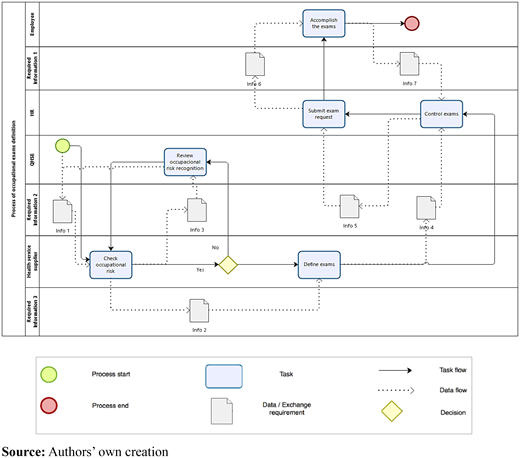Select the 'Define exams' task box
Image resolution: width=520 pixels, height=458 pixels.
319,265
